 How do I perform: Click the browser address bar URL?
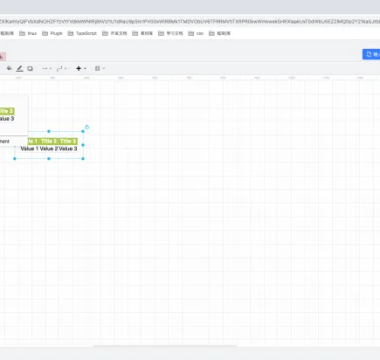[x=190, y=21]
